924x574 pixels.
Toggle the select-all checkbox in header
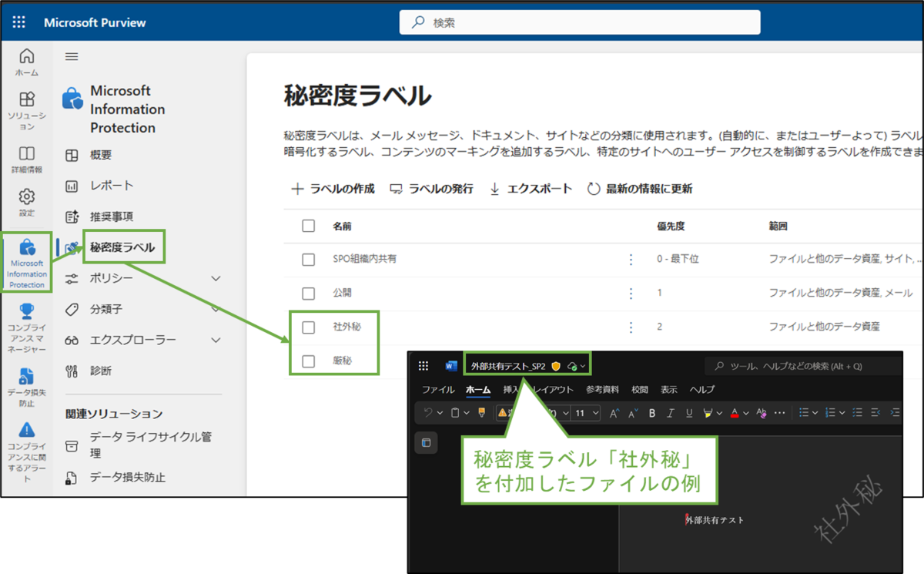point(309,226)
